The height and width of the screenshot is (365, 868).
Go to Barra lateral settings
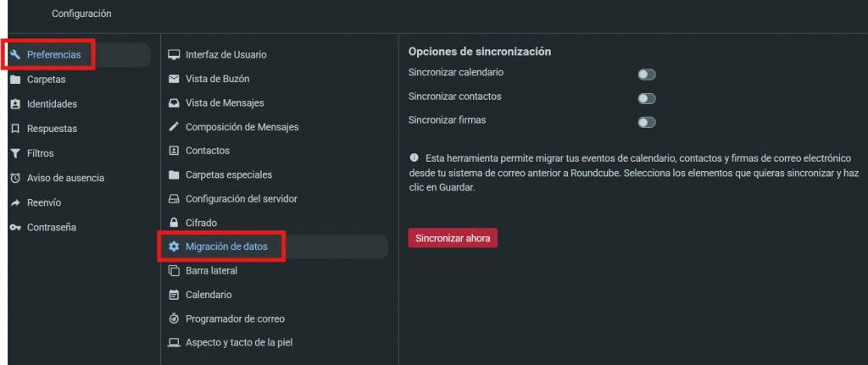(x=211, y=271)
